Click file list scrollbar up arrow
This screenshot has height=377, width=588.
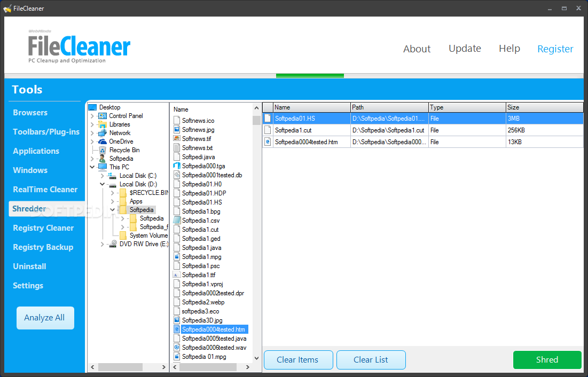(x=256, y=108)
